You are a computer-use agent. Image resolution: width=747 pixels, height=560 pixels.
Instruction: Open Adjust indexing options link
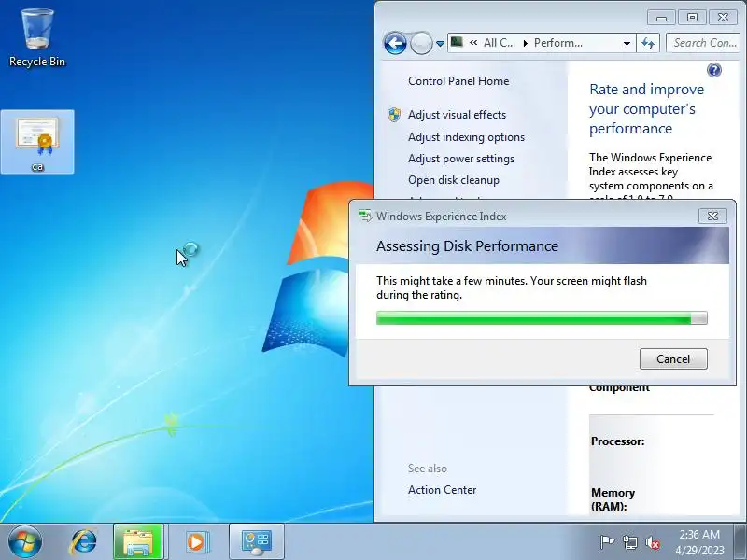(x=466, y=137)
